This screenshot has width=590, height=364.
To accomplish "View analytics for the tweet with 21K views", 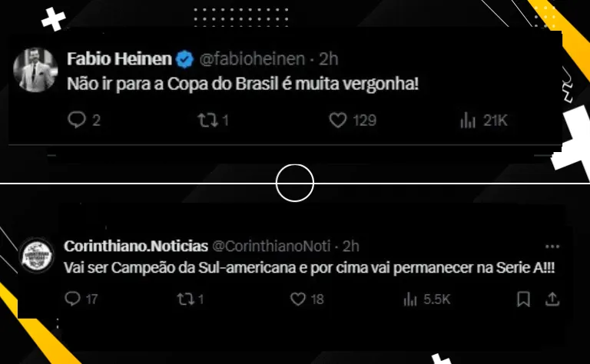I will click(x=466, y=121).
